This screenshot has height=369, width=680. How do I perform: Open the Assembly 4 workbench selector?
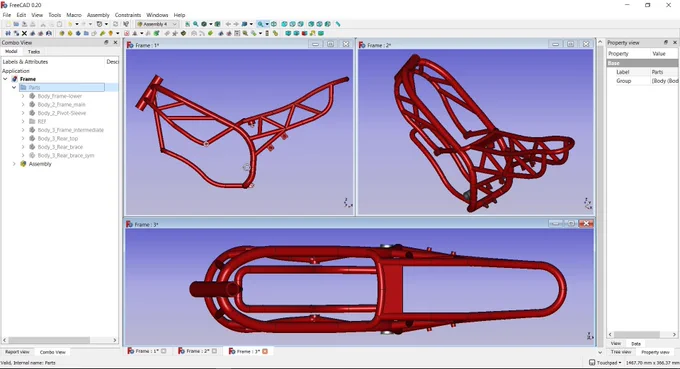tap(157, 24)
